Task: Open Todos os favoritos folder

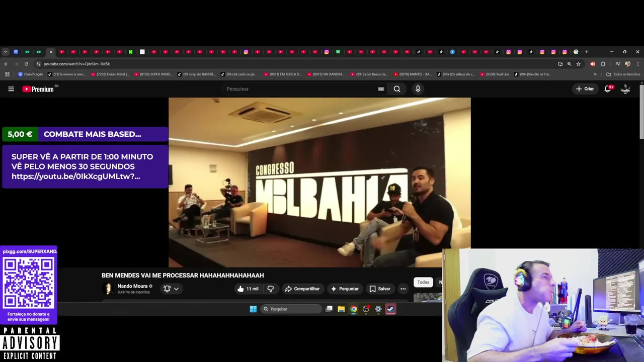Action: pyautogui.click(x=623, y=74)
